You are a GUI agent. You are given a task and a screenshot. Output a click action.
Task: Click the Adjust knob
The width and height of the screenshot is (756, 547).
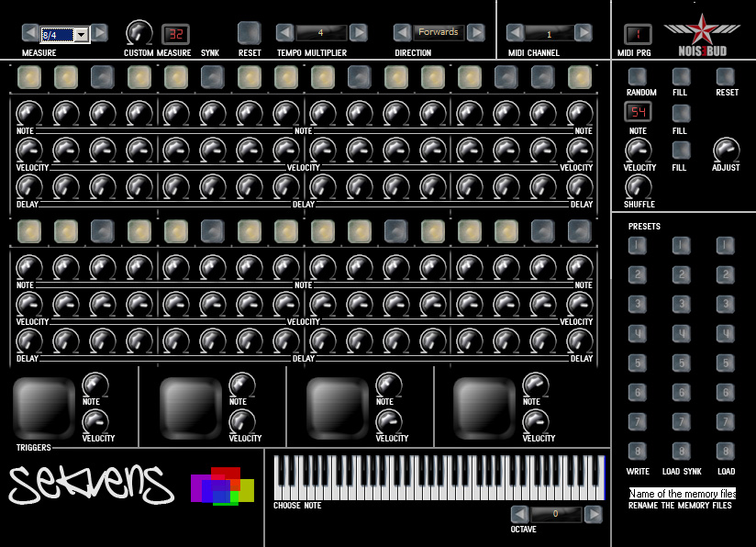click(726, 151)
